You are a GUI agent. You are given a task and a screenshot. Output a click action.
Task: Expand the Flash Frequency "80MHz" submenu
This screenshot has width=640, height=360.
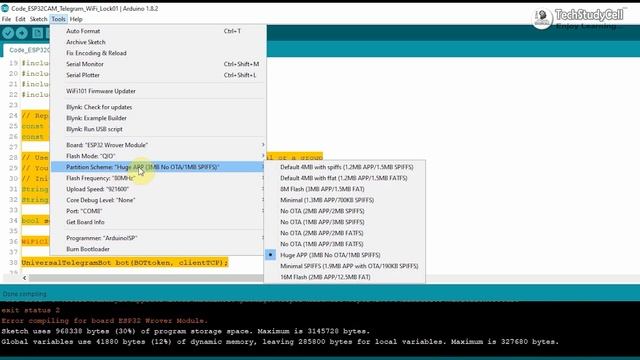(158, 178)
